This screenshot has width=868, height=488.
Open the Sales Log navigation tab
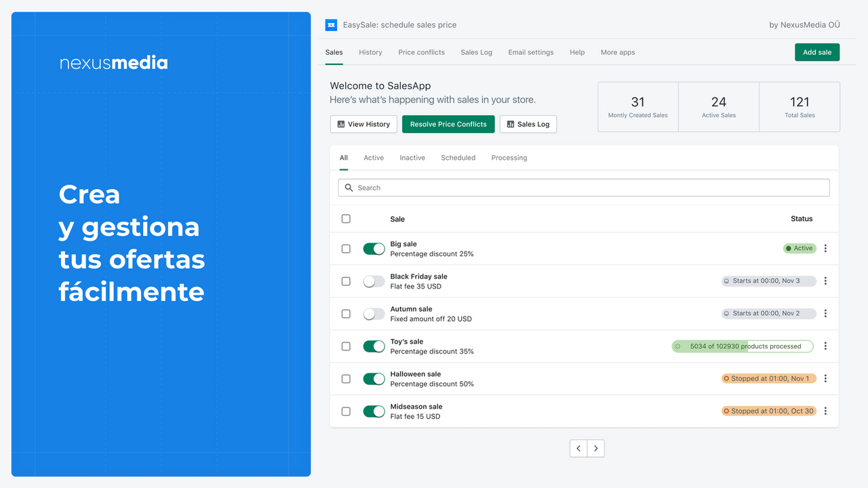[477, 52]
